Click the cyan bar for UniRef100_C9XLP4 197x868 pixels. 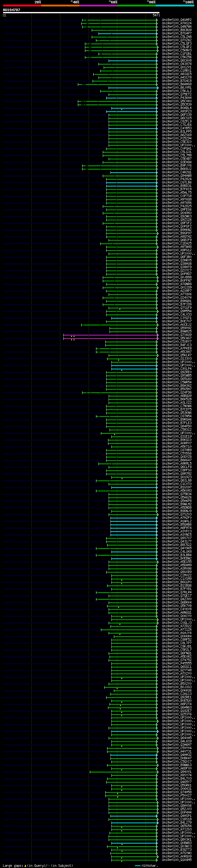(135, 369)
